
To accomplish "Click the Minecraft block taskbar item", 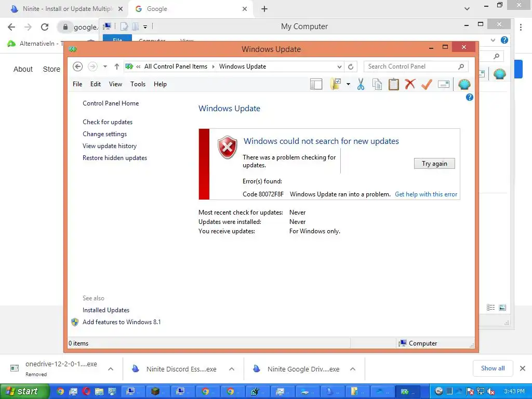I will tap(157, 392).
